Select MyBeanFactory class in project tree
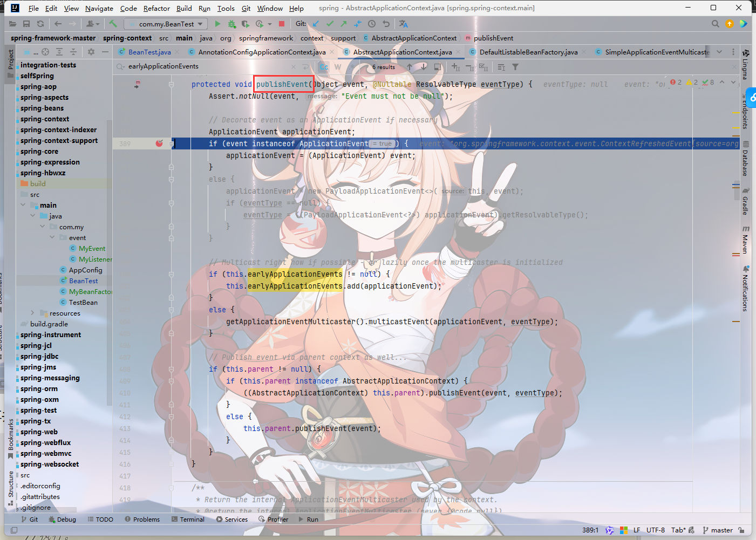The width and height of the screenshot is (756, 540). [x=86, y=291]
